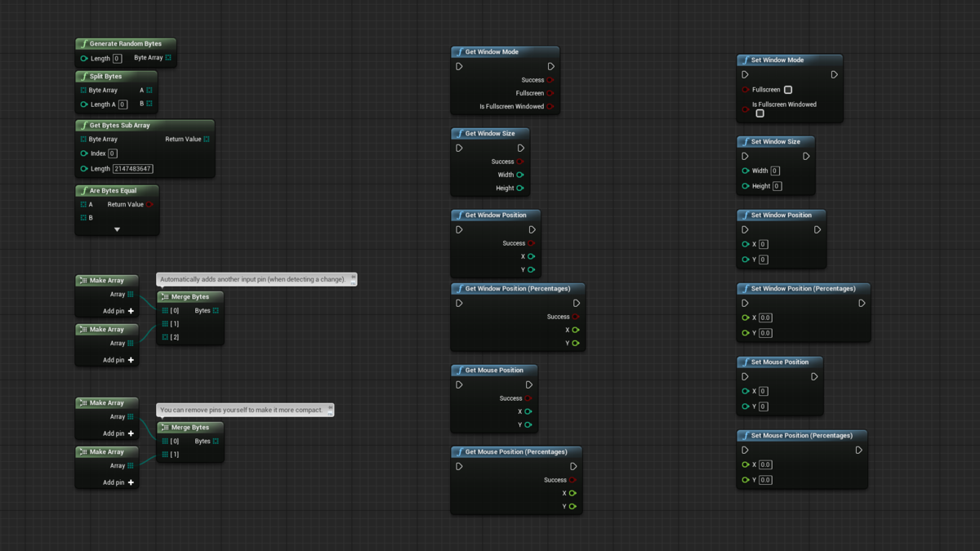Screen dimensions: 980x551
Task: Click Set Window Mode exec output pin
Action: point(834,74)
